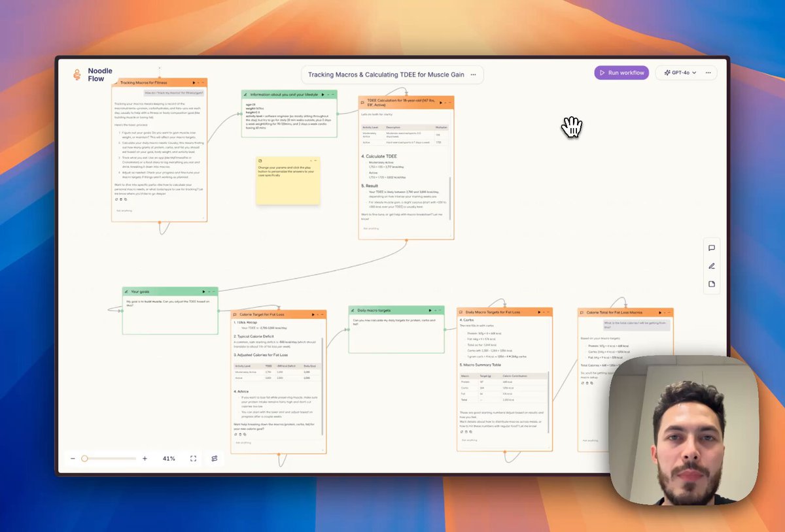Open the GPT-4o model dropdown
The width and height of the screenshot is (785, 532).
tap(680, 73)
